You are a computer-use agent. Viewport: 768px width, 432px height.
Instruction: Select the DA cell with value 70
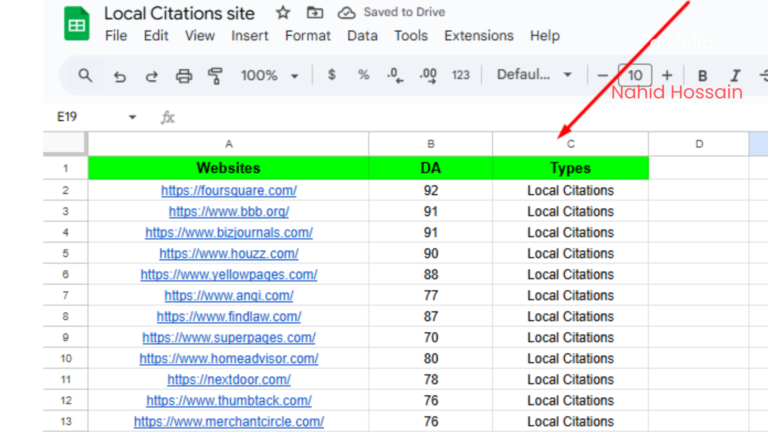pyautogui.click(x=431, y=338)
